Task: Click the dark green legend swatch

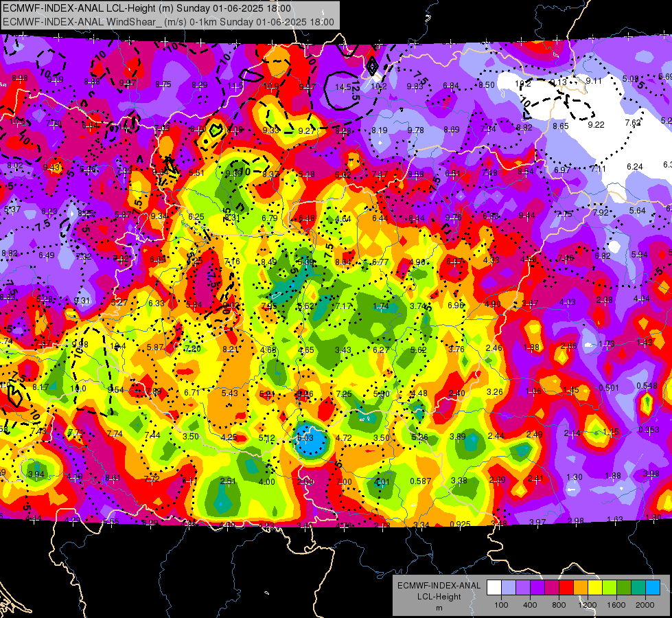Action: [623, 588]
